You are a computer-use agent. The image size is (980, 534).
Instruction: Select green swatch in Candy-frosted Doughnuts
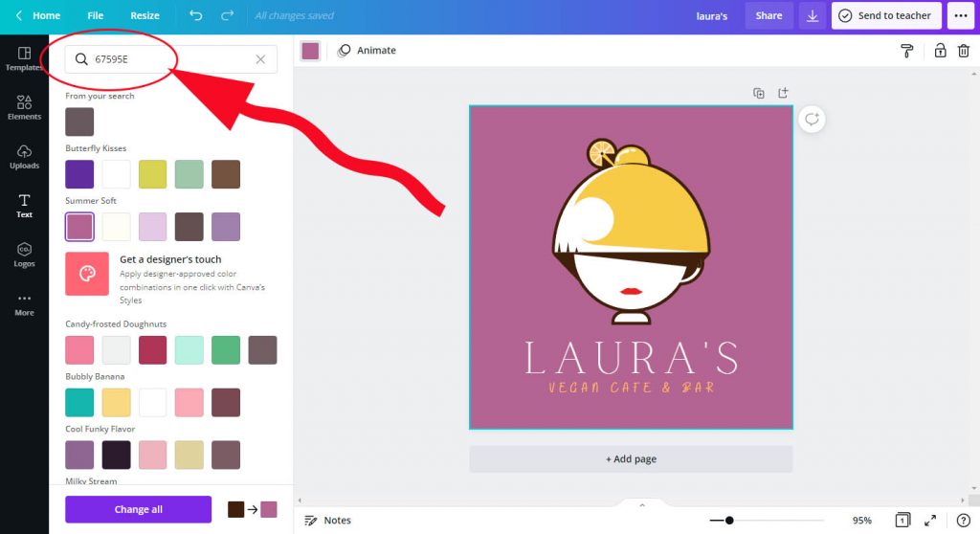226,349
